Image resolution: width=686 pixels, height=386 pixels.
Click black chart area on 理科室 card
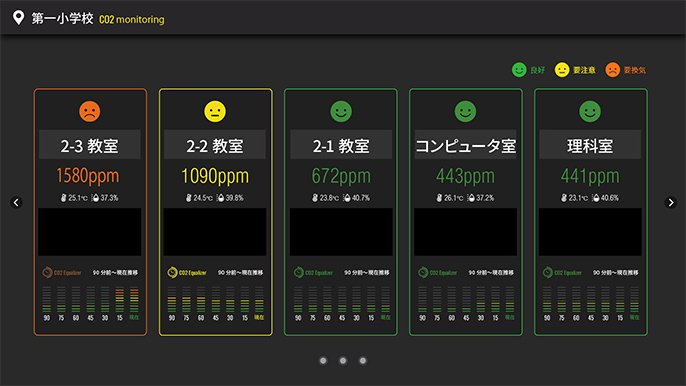[x=590, y=232]
